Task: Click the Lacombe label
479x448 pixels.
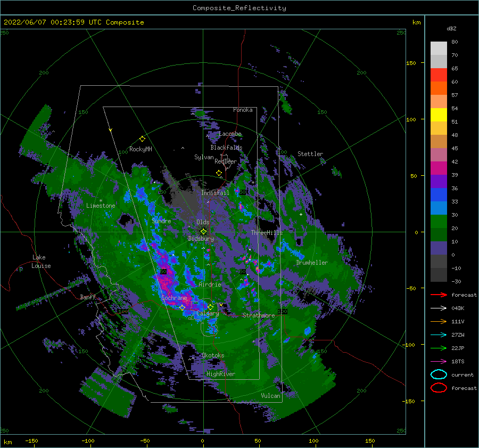Action: click(230, 134)
